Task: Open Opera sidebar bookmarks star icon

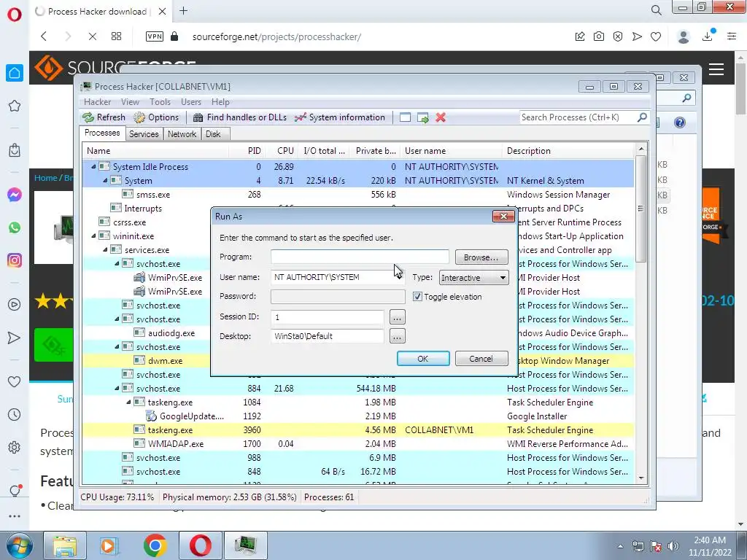Action: coord(15,106)
